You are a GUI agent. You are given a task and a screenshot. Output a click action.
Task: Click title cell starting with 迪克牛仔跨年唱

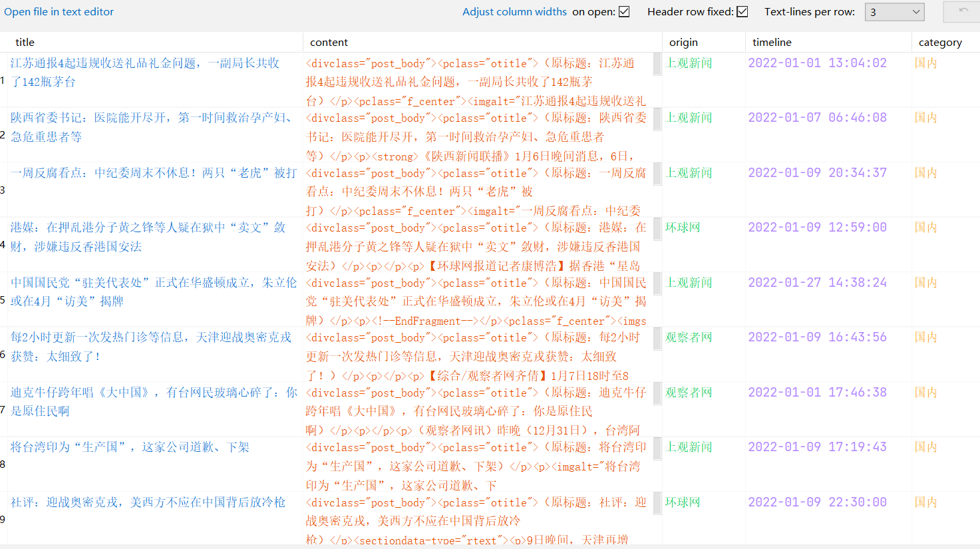[154, 409]
